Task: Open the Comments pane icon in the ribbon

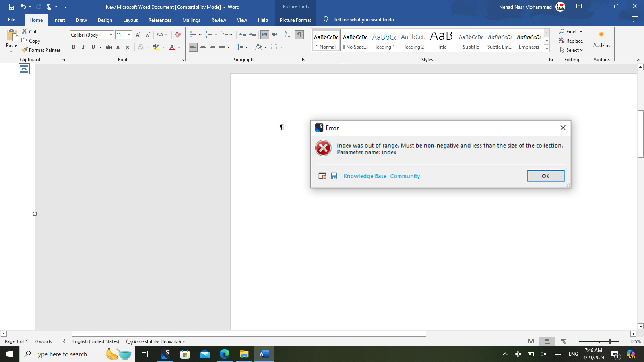Action: coord(635,20)
